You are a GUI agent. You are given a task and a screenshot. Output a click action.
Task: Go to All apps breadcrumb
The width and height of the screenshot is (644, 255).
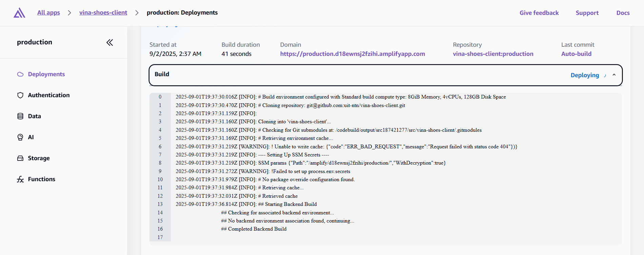48,13
